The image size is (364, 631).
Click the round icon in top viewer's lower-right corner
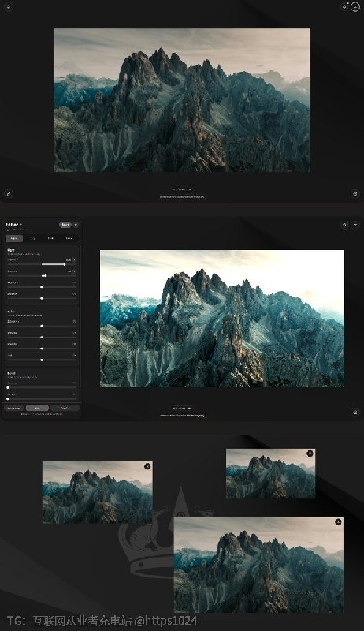point(355,193)
